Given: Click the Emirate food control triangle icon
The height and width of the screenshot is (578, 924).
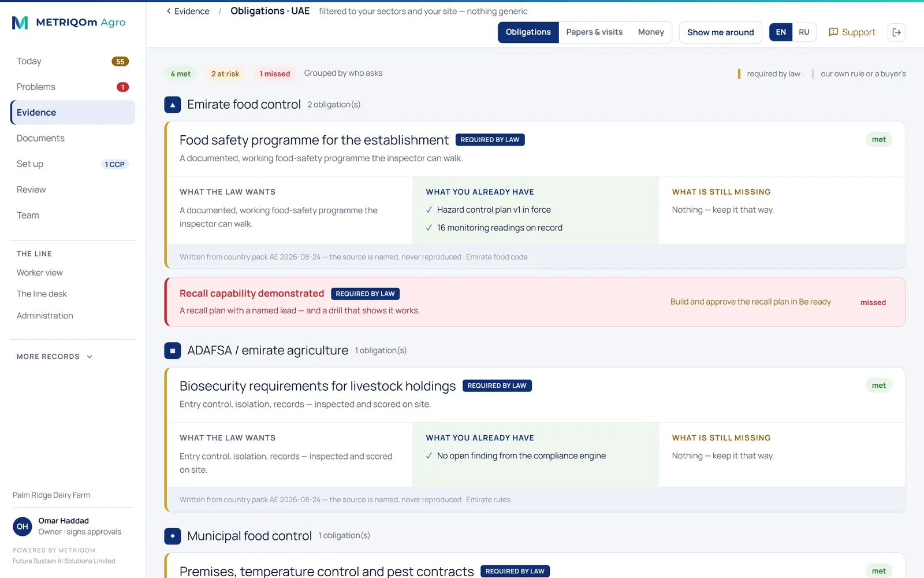Looking at the screenshot, I should pos(173,105).
